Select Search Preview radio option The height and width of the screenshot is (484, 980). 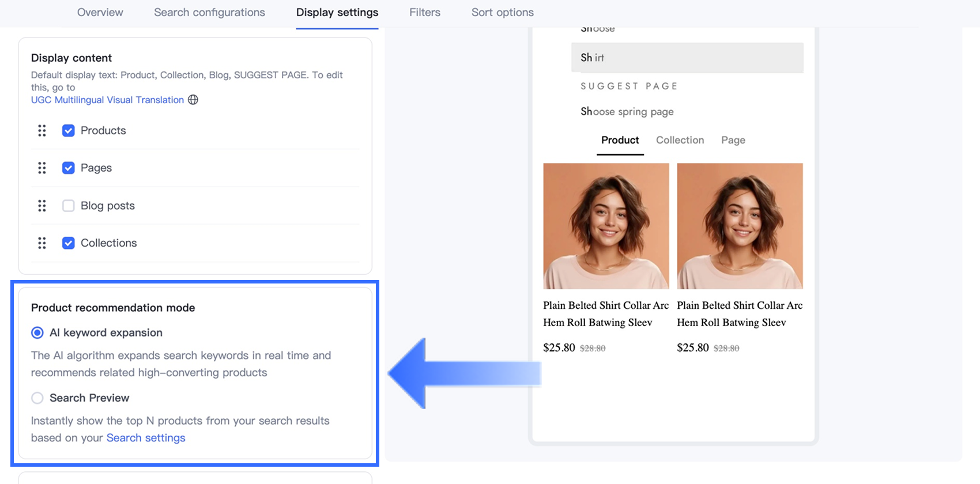[x=37, y=398]
